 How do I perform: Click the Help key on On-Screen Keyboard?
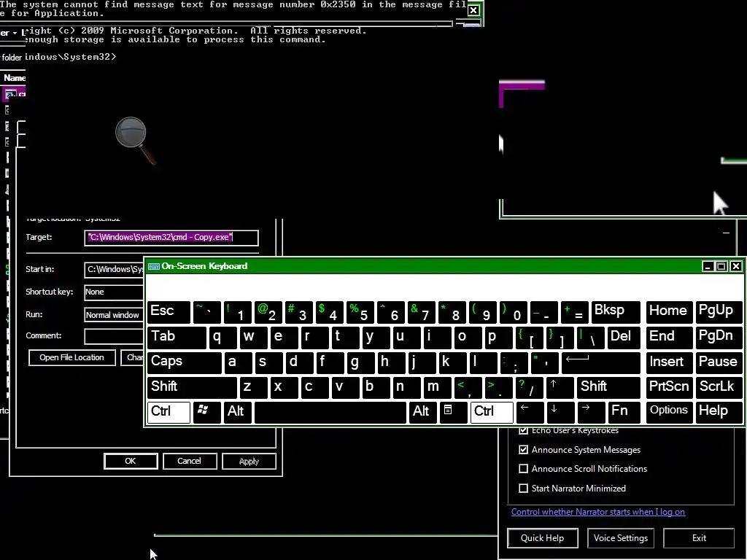pos(719,412)
